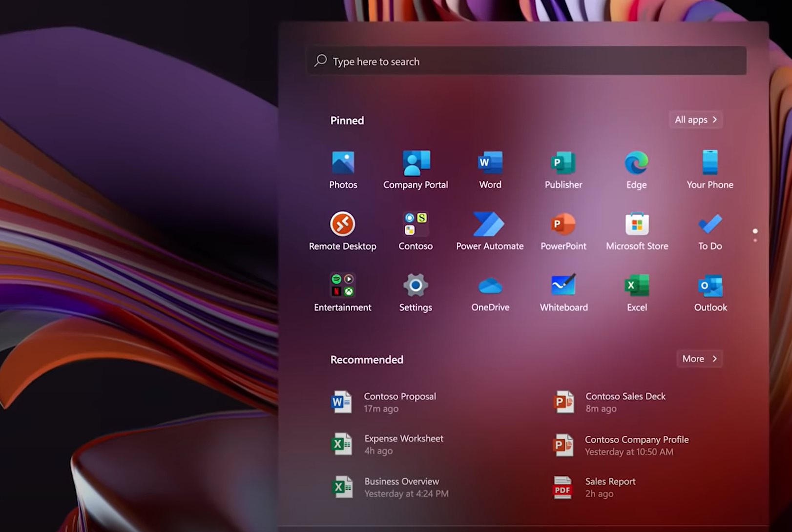Show All apps list

click(x=696, y=120)
